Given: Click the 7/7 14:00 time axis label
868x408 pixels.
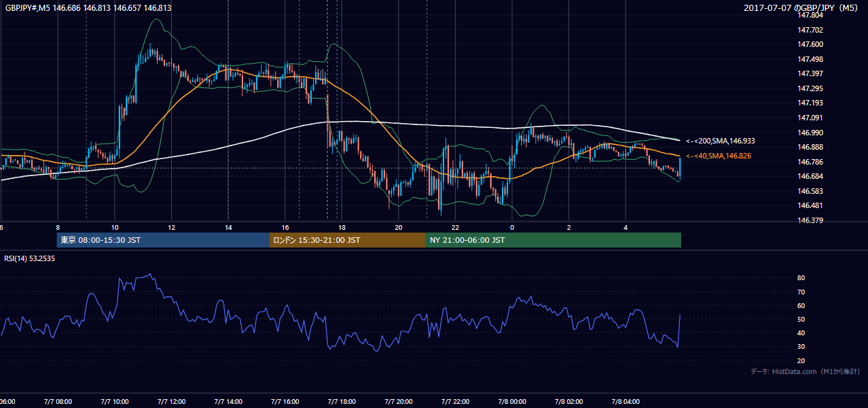Looking at the screenshot, I should point(228,401).
